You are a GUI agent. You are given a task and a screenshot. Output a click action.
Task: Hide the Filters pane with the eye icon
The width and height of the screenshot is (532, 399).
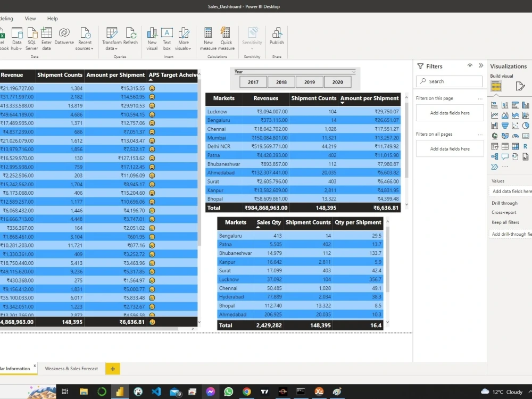[470, 66]
